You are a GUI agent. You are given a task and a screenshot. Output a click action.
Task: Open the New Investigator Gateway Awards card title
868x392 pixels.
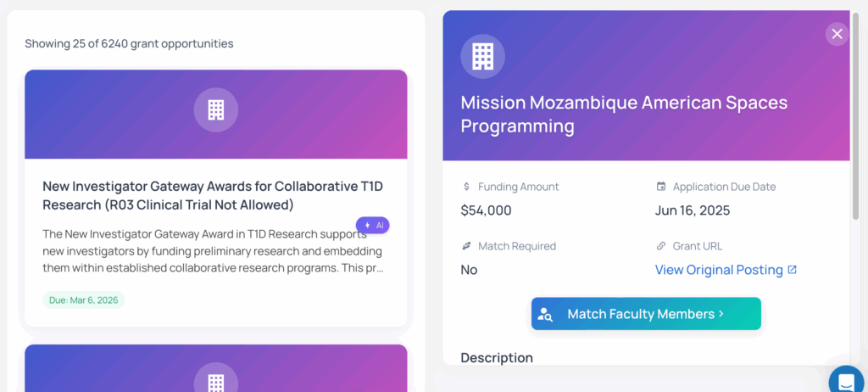click(x=214, y=195)
